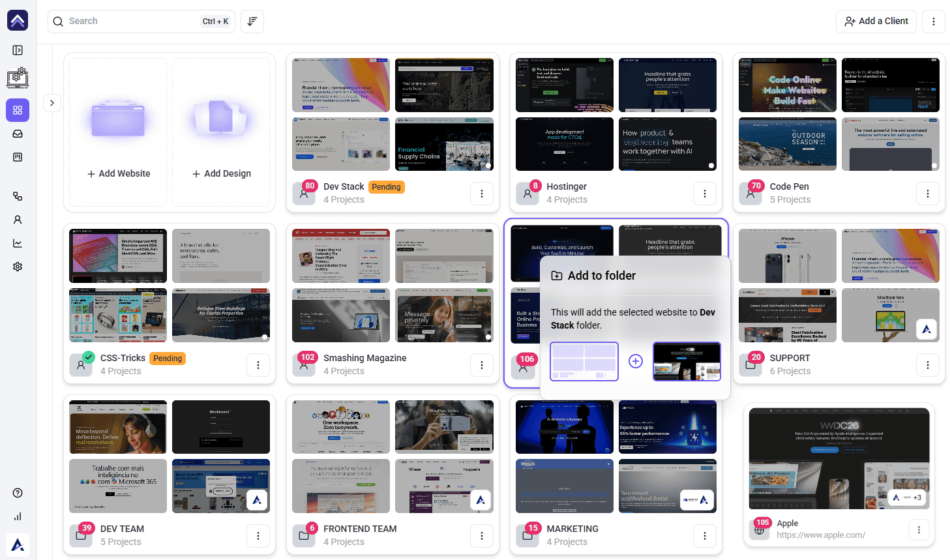Viewport: 950px width, 560px height.
Task: Open the laptop with gears workspace icon
Action: [18, 78]
